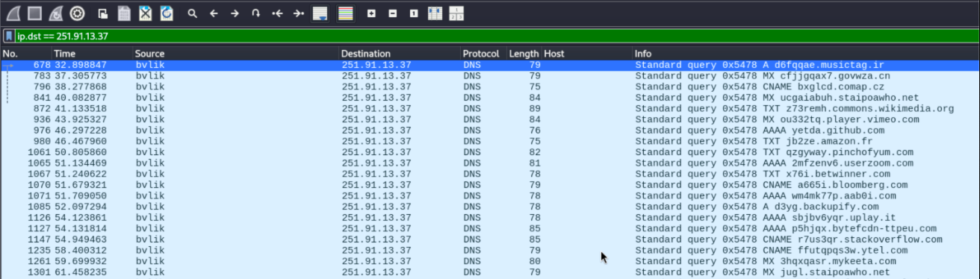
Task: Go back in packet history
Action: pyautogui.click(x=214, y=13)
